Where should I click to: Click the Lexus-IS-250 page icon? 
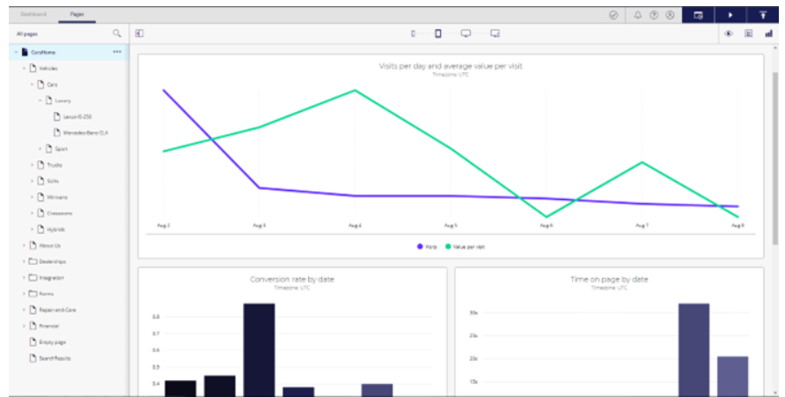pyautogui.click(x=57, y=117)
